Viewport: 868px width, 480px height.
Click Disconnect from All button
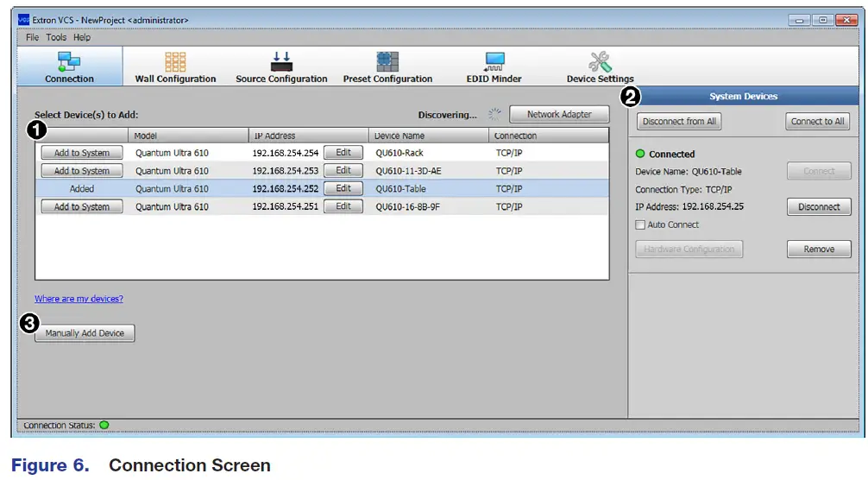[679, 121]
